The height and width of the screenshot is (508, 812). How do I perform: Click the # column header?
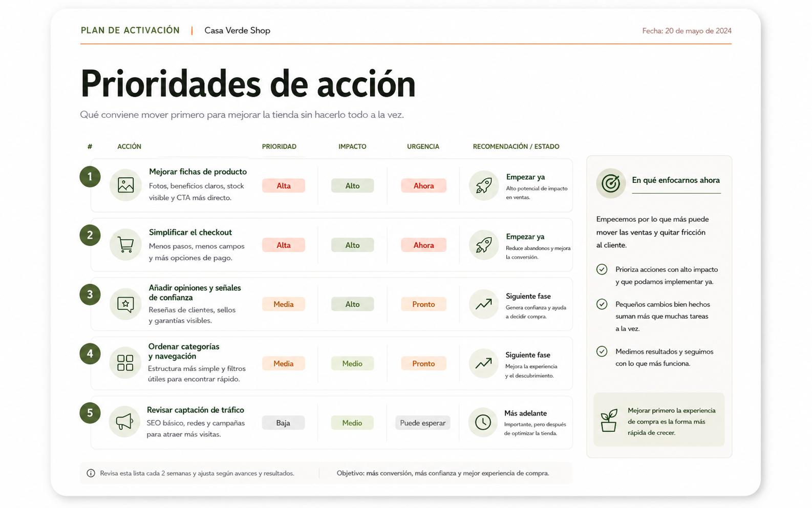click(x=90, y=146)
